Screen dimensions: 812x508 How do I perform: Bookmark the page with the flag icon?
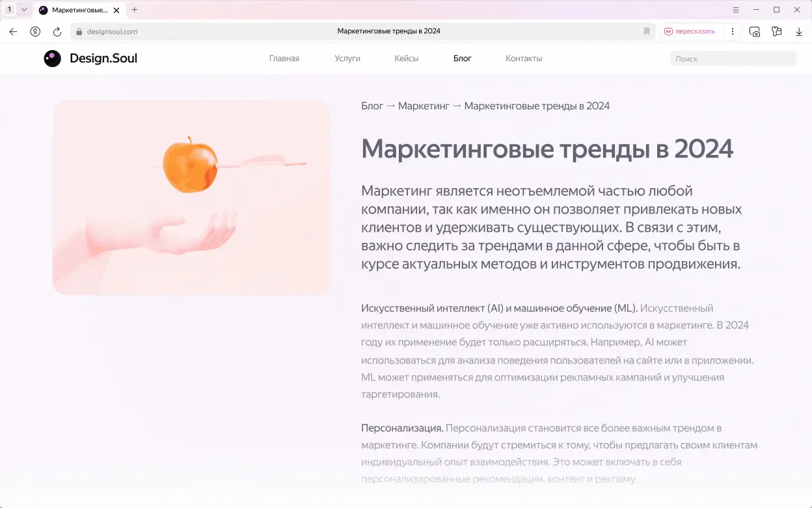pyautogui.click(x=646, y=31)
